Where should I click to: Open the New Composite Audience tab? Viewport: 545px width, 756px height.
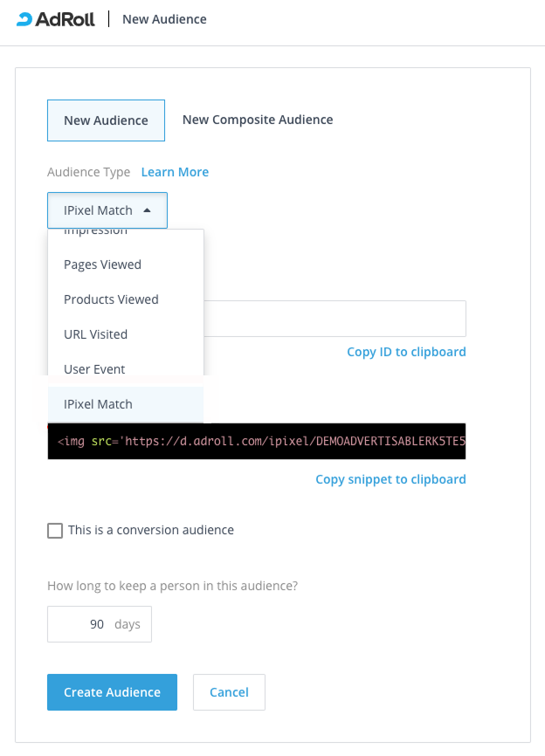[x=258, y=120]
